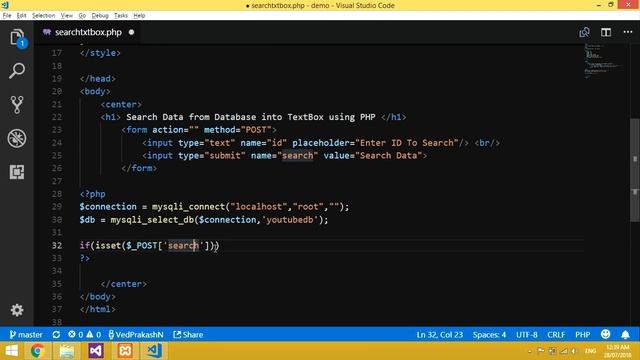Viewport: 640px width, 360px height.
Task: Click Ln 32, Col 23 cursor position
Action: tap(440, 335)
